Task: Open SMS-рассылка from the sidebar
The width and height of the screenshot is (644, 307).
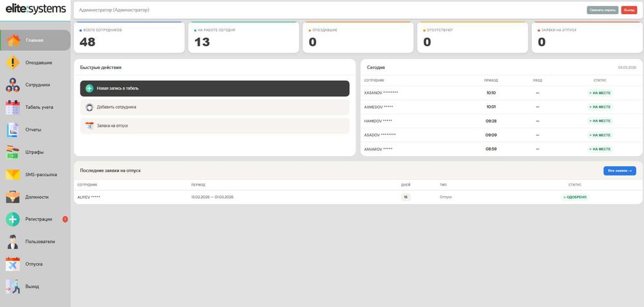Action: pyautogui.click(x=35, y=175)
